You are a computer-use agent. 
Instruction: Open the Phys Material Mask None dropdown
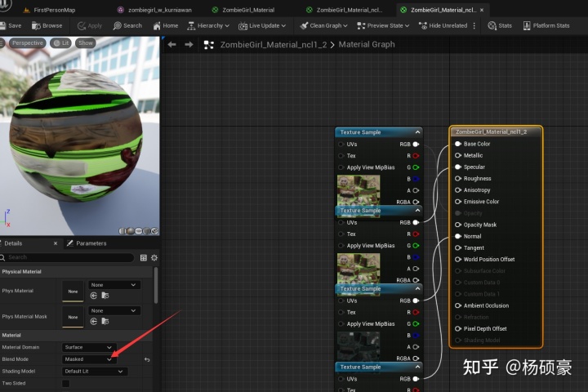coord(114,310)
